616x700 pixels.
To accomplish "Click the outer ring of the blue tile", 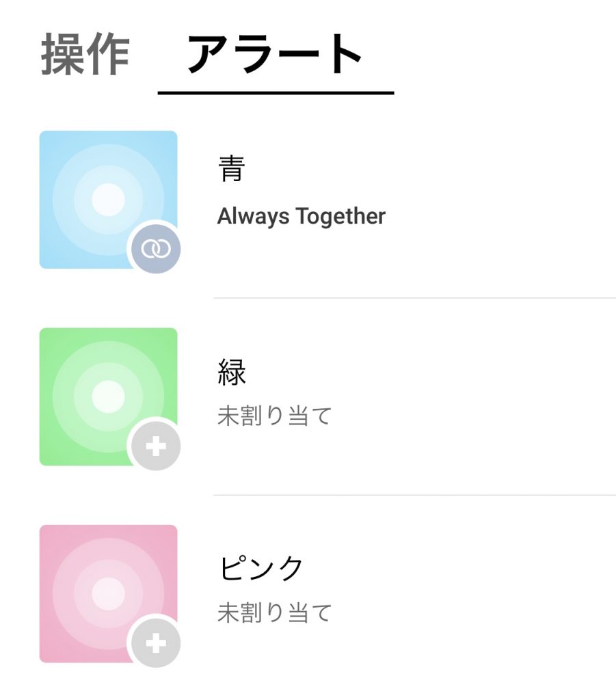I will tap(62, 200).
